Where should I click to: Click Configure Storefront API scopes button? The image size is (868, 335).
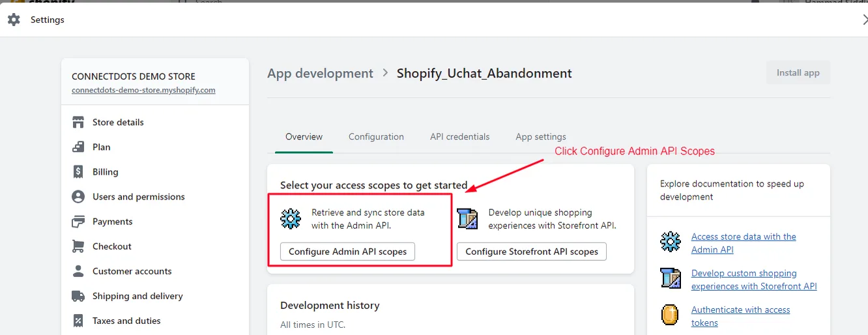[x=532, y=252]
